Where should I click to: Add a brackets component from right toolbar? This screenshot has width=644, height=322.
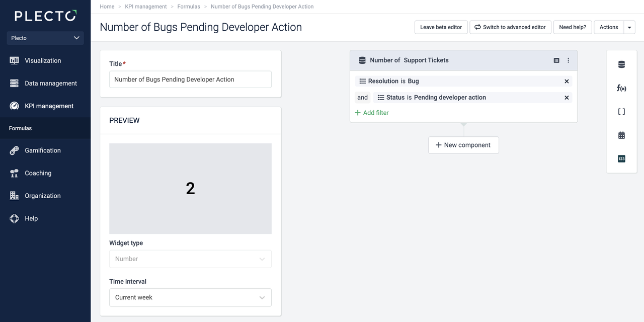621,112
